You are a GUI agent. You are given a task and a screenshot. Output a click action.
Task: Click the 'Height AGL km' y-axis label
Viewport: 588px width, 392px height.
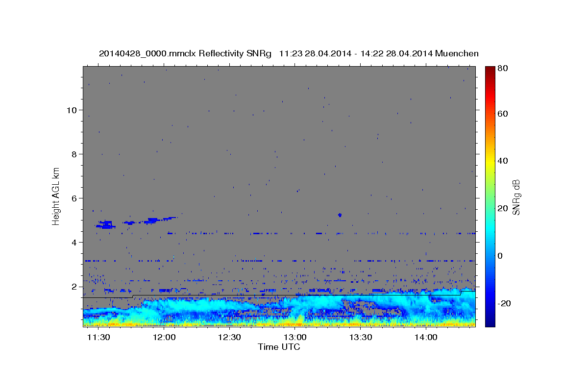click(56, 196)
